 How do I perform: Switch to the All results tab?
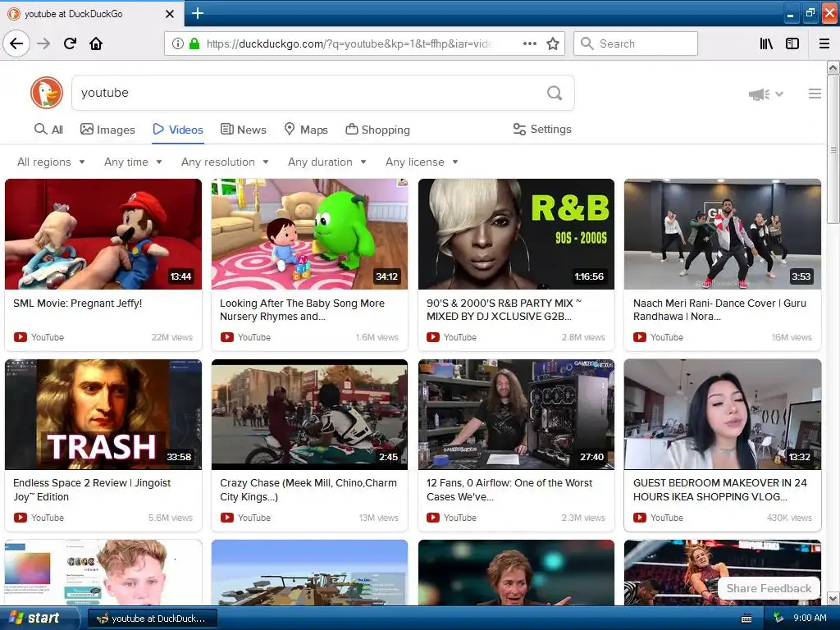[48, 130]
